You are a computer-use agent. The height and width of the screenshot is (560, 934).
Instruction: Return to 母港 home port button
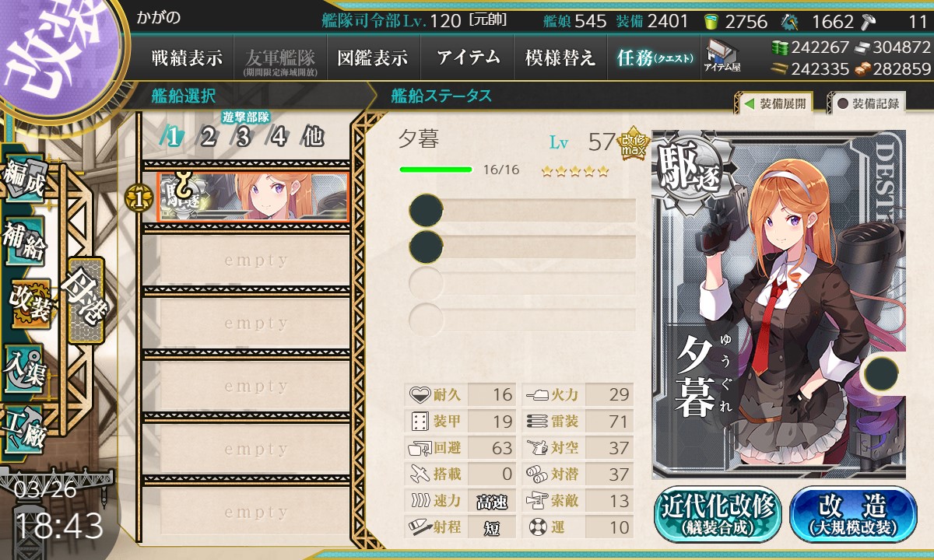(84, 300)
